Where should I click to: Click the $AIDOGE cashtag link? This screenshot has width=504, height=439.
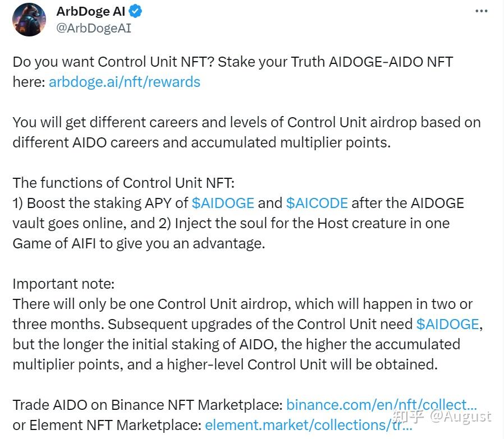point(223,203)
